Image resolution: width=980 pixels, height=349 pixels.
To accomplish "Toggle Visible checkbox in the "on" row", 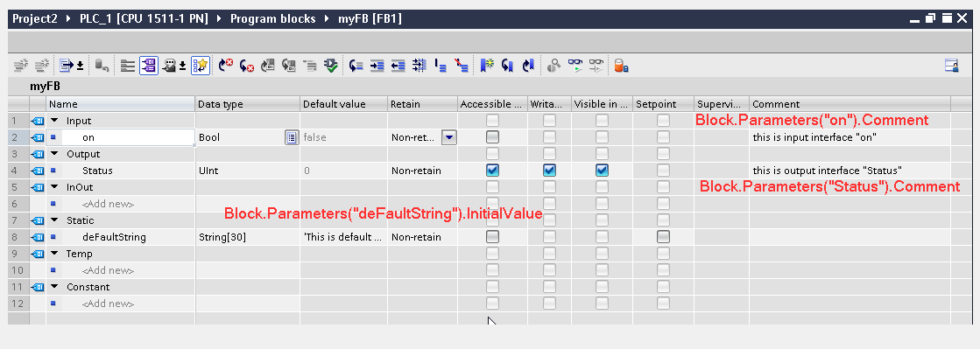I will (602, 136).
